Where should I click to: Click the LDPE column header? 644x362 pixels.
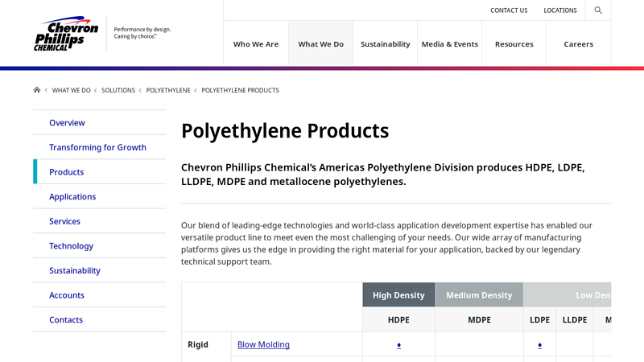(539, 319)
